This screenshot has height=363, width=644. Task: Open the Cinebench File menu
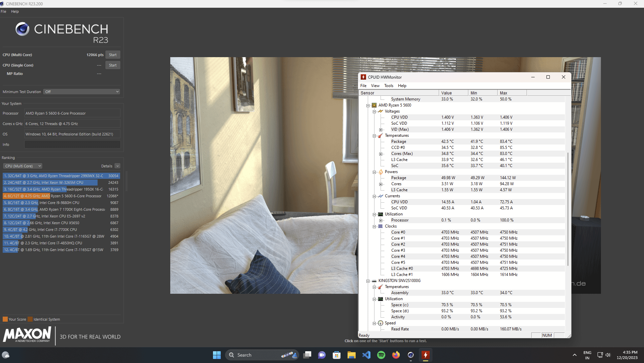point(3,11)
